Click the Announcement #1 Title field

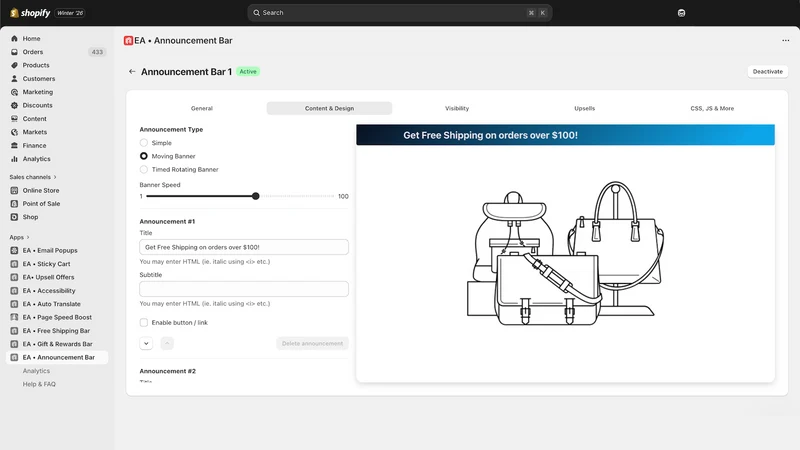244,247
